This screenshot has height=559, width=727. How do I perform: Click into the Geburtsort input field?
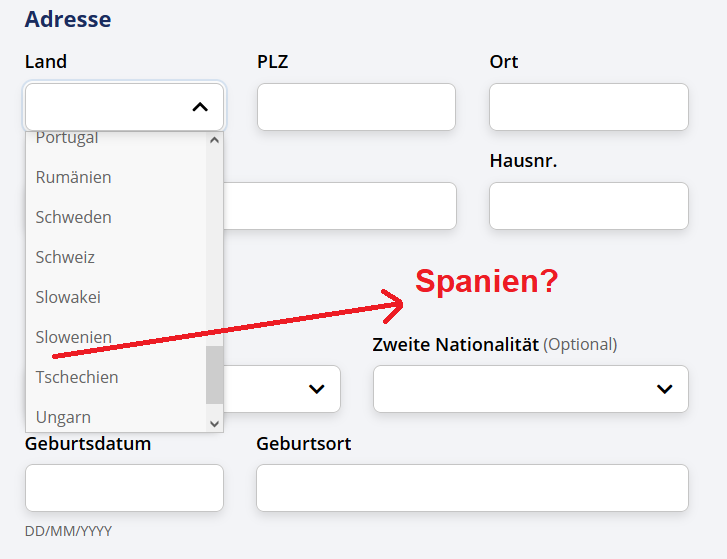(472, 488)
